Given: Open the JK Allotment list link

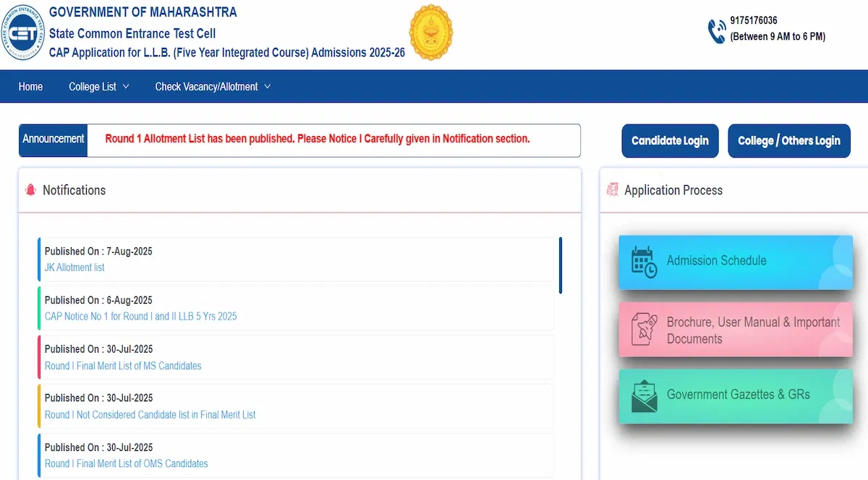Looking at the screenshot, I should coord(75,267).
